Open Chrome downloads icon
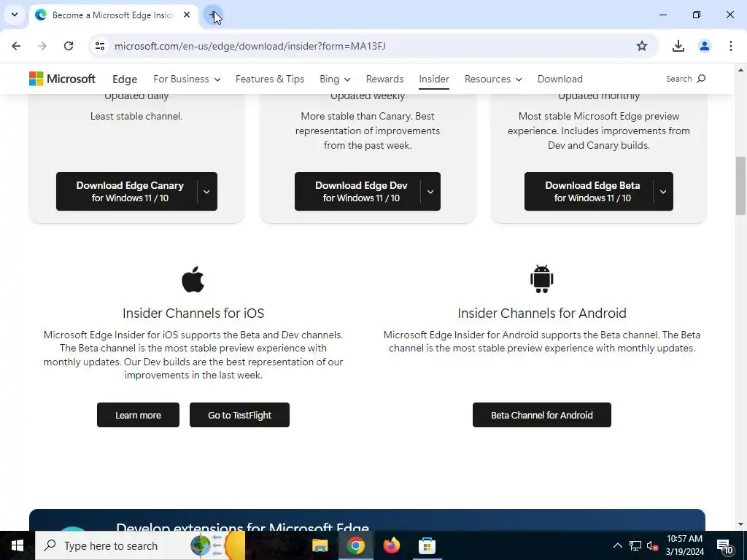Viewport: 747px width, 560px height. pos(678,46)
